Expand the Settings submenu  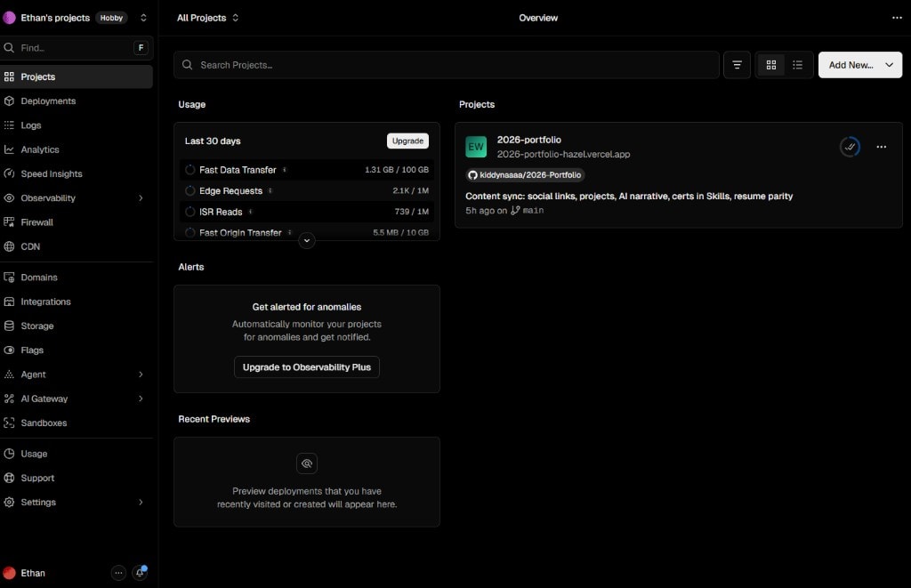[141, 503]
